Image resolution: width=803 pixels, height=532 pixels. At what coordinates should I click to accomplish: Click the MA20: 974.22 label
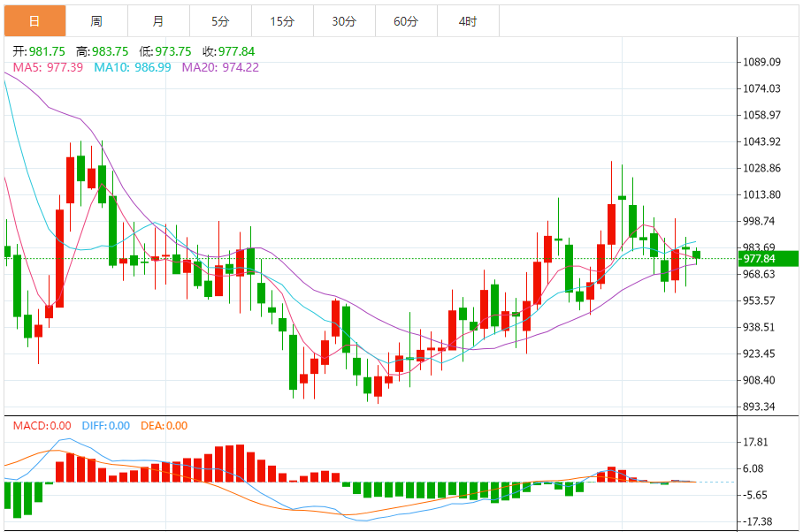[x=220, y=67]
